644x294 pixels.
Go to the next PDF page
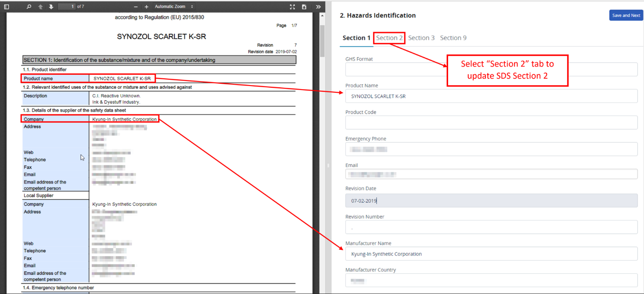[51, 7]
